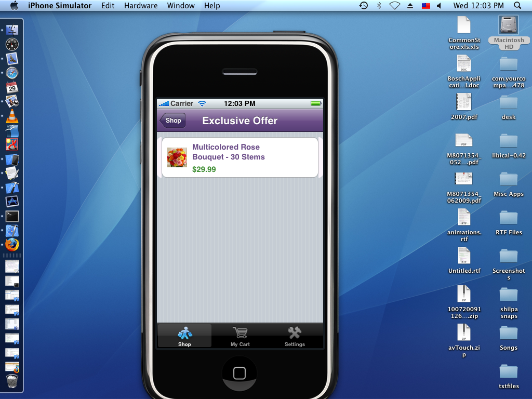Open the Edit menu
Image resolution: width=532 pixels, height=399 pixels.
tap(108, 5)
